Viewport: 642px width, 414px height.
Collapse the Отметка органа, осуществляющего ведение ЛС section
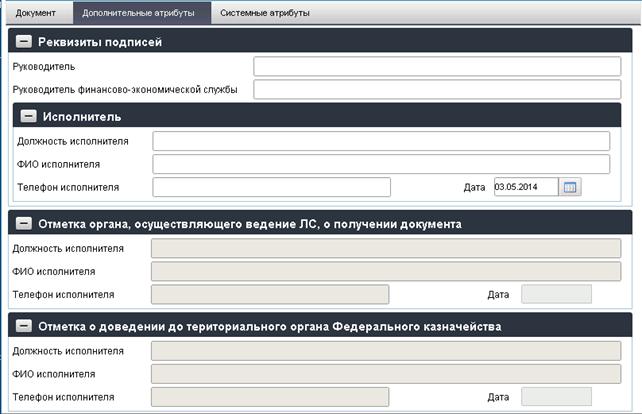pos(24,223)
